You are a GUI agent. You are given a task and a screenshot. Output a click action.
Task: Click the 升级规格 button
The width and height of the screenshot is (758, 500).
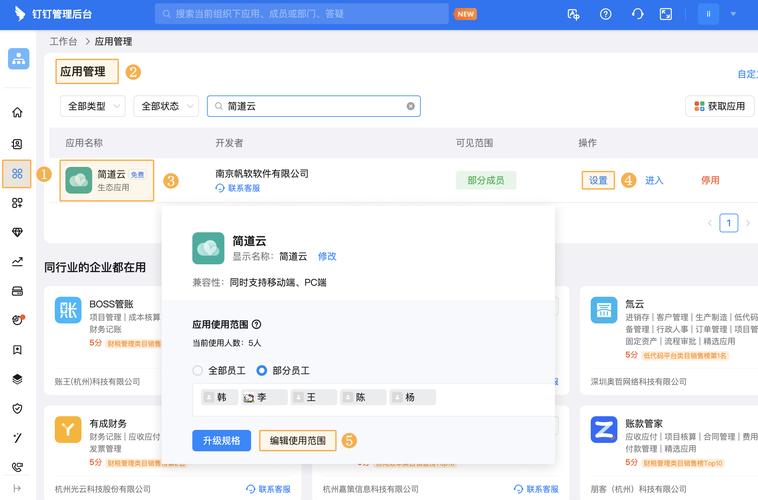click(221, 441)
